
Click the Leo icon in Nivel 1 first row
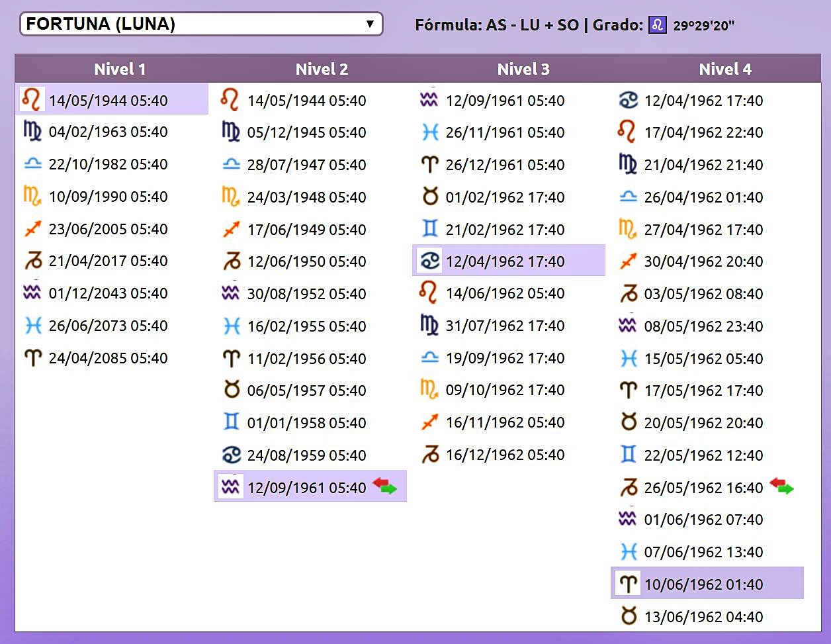click(31, 99)
